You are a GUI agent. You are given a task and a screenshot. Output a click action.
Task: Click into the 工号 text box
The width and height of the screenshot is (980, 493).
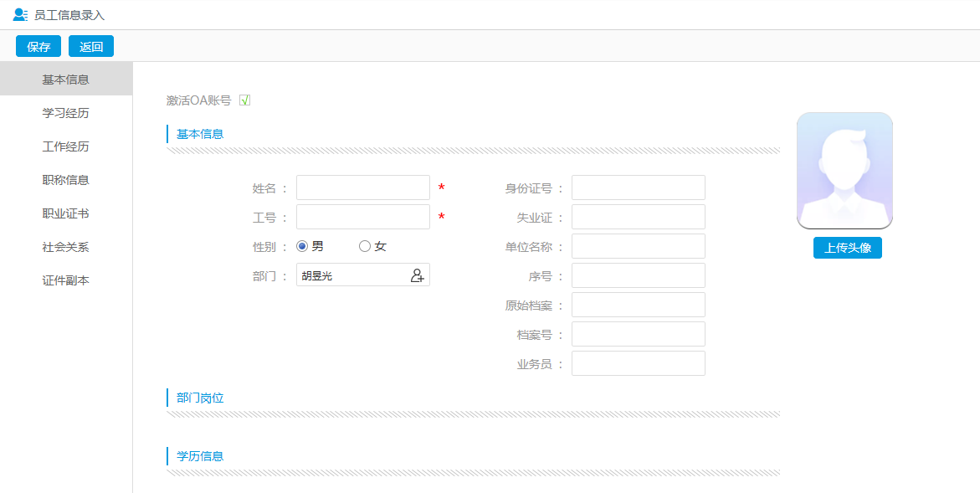[362, 217]
